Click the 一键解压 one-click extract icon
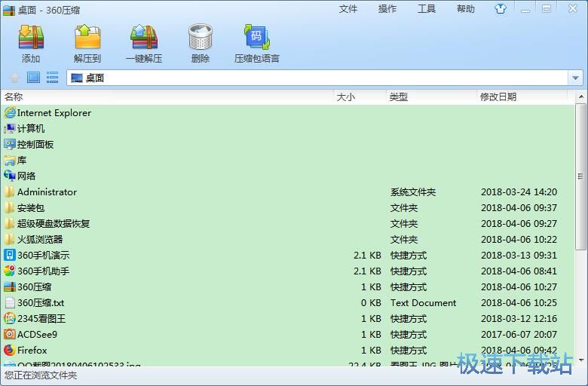The image size is (588, 386). pos(144,37)
